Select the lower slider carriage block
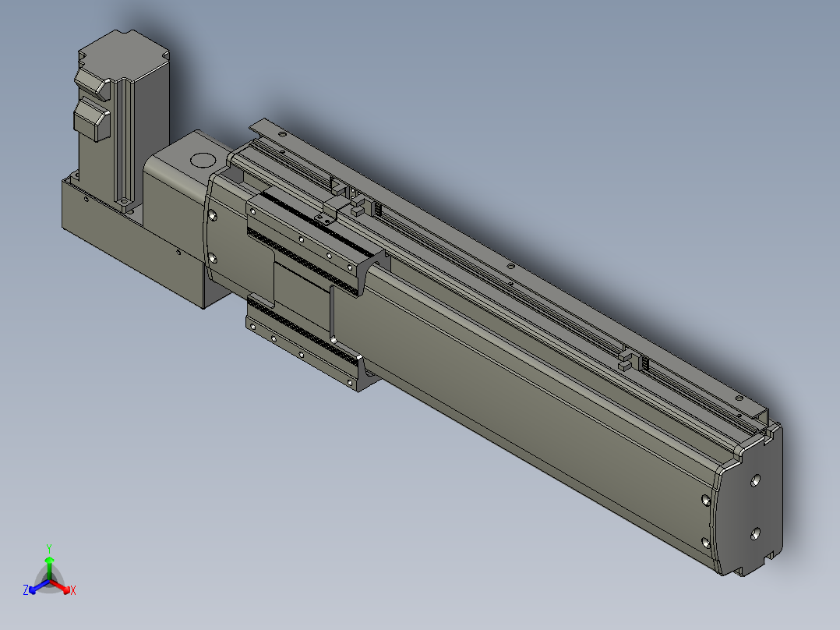The image size is (840, 630). point(311,343)
